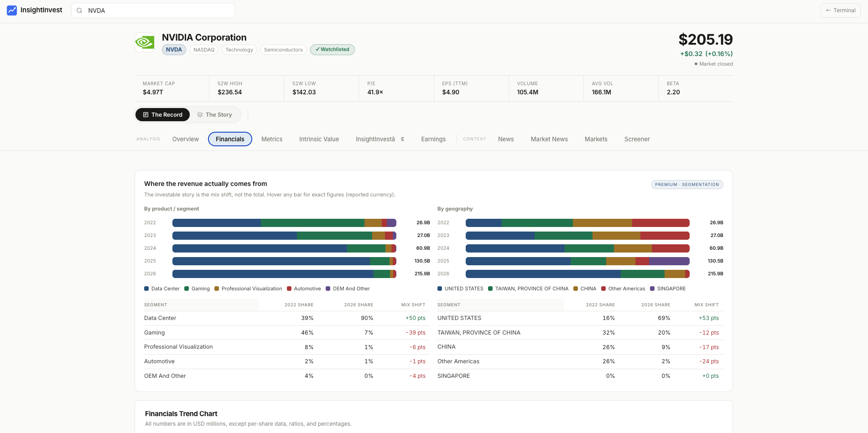Click the SINGAPORE table row label

(x=453, y=376)
